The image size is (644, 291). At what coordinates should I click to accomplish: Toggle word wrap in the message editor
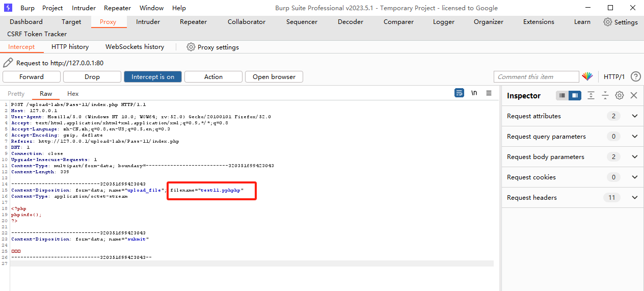tap(459, 93)
